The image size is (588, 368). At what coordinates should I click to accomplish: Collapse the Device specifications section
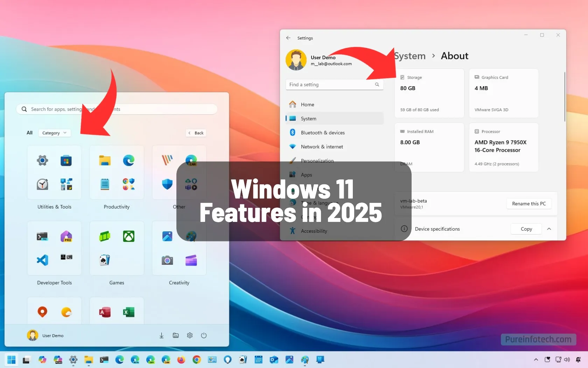point(549,229)
